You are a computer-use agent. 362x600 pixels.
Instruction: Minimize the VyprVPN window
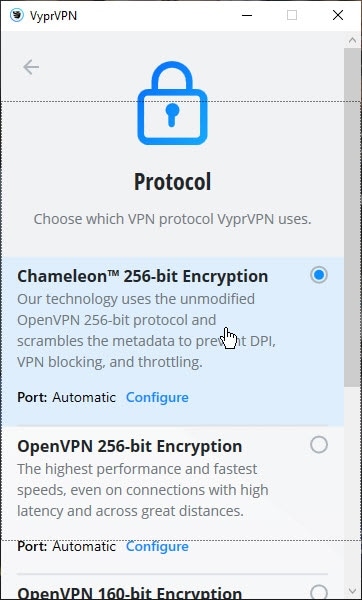[247, 15]
